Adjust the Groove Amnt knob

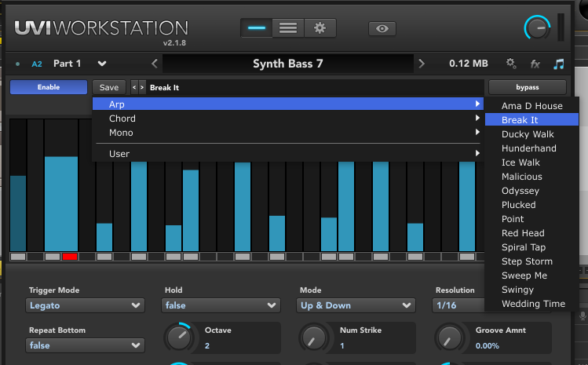(449, 337)
